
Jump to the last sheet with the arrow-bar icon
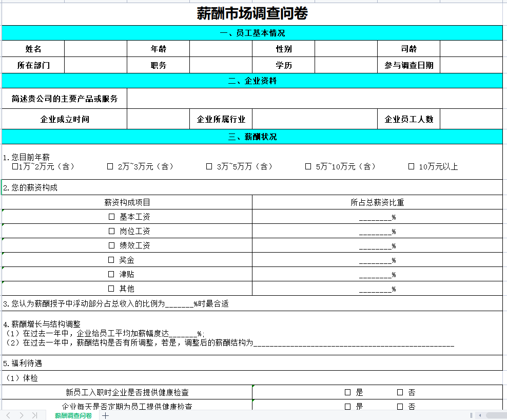coord(34,415)
